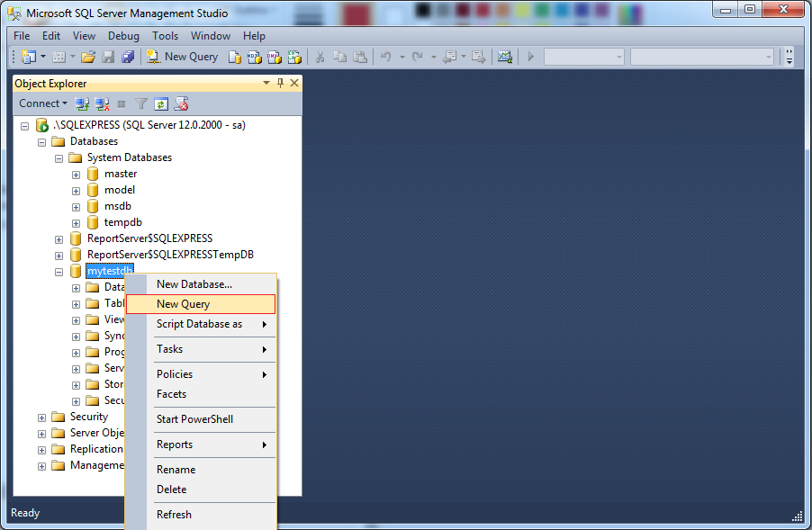Open the Tools menu
This screenshot has width=812, height=530.
tap(166, 36)
